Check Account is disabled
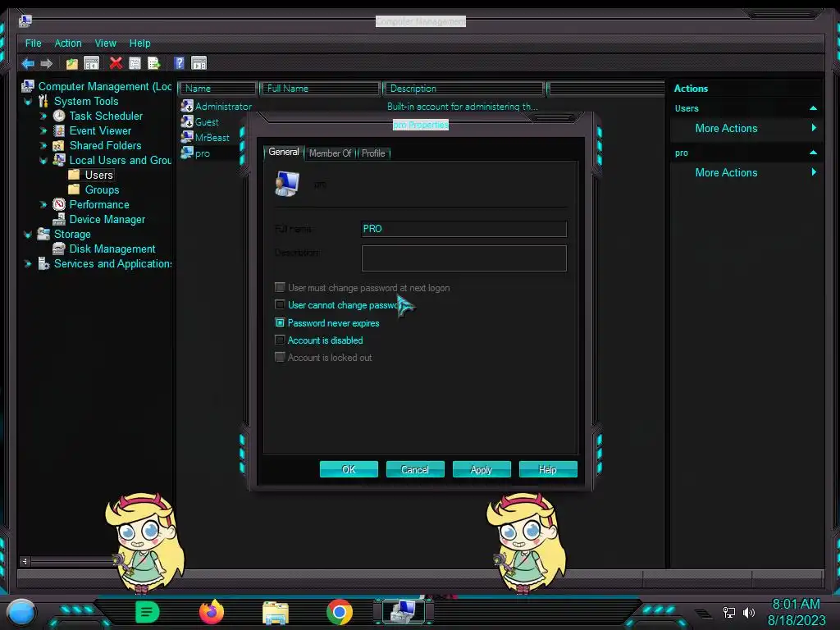The width and height of the screenshot is (840, 630). click(x=280, y=340)
